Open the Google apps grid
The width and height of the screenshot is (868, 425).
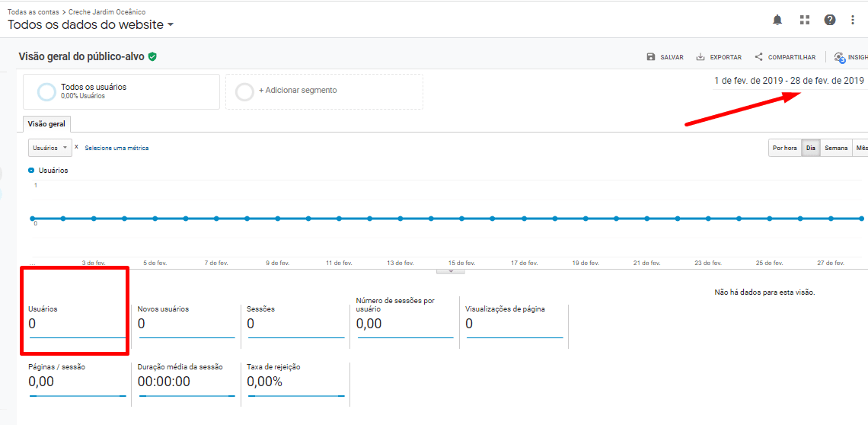click(x=805, y=20)
